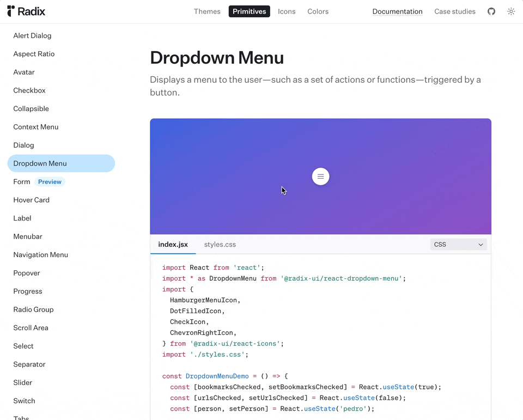Switch to the styles.css tab
The image size is (523, 420).
click(220, 245)
